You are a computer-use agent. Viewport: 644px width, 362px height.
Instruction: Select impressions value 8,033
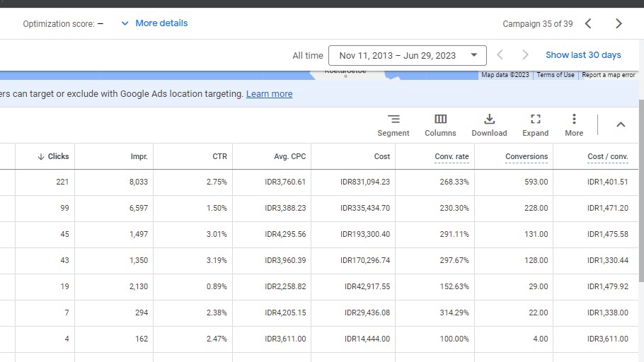coord(139,182)
